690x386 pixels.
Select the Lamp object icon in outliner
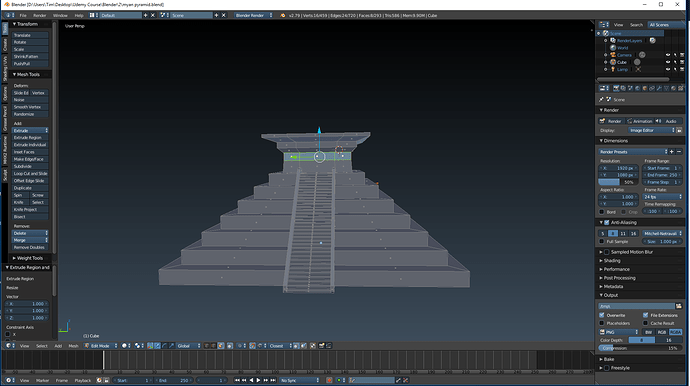click(613, 69)
